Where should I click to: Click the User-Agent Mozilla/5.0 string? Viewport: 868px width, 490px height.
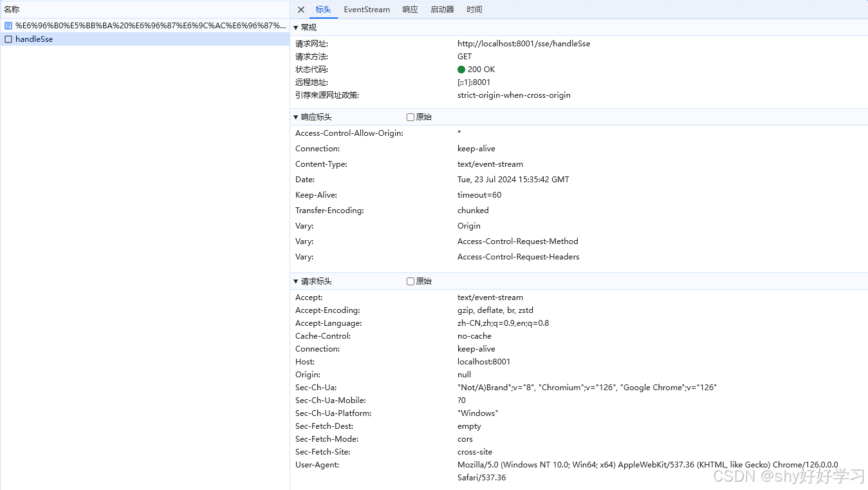click(648, 471)
